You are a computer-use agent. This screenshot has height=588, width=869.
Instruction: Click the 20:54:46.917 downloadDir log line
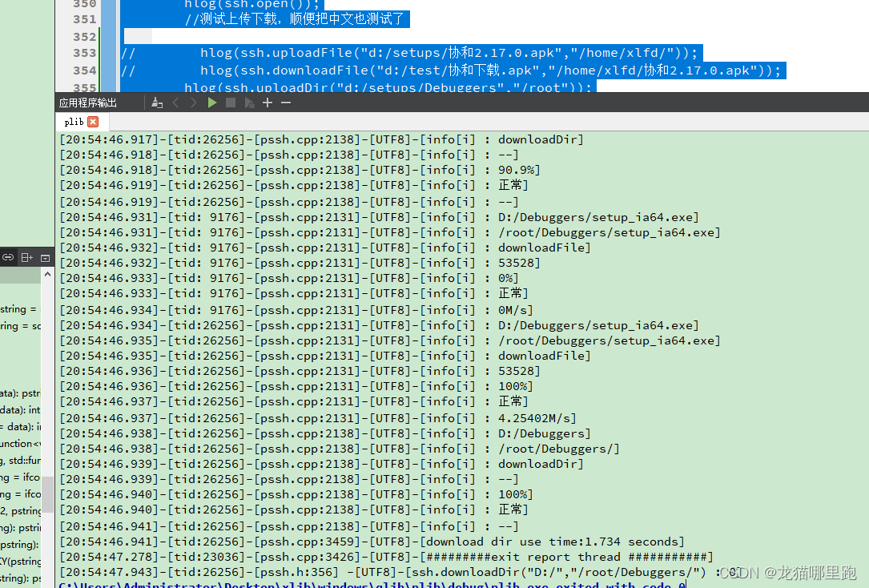(321, 139)
